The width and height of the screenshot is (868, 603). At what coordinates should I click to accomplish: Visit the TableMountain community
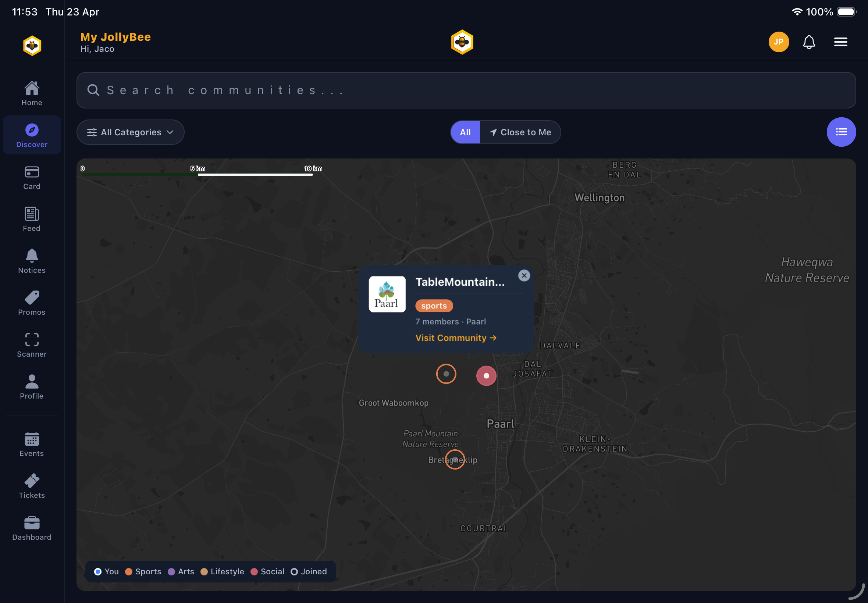point(456,338)
